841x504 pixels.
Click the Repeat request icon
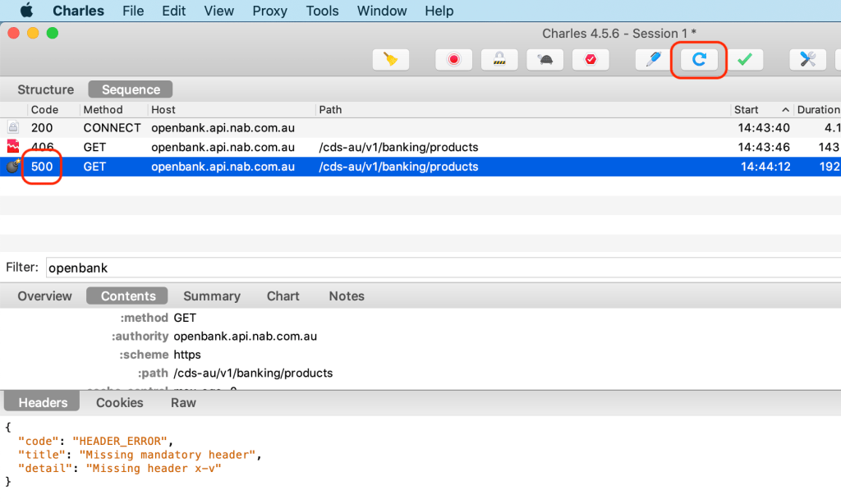(699, 60)
